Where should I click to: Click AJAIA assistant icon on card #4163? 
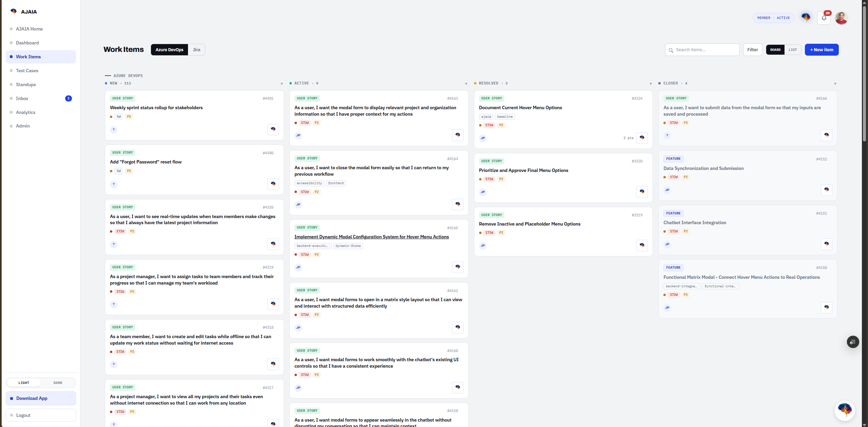458,135
